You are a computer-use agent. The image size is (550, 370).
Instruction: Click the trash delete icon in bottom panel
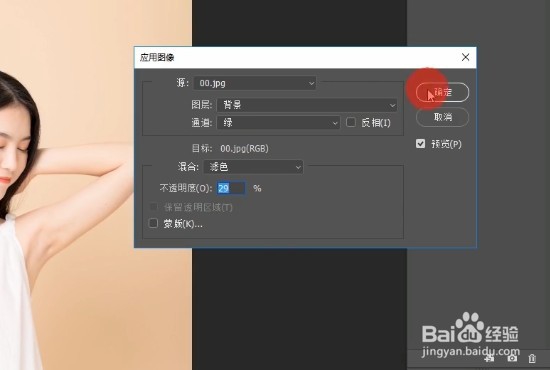coord(532,358)
